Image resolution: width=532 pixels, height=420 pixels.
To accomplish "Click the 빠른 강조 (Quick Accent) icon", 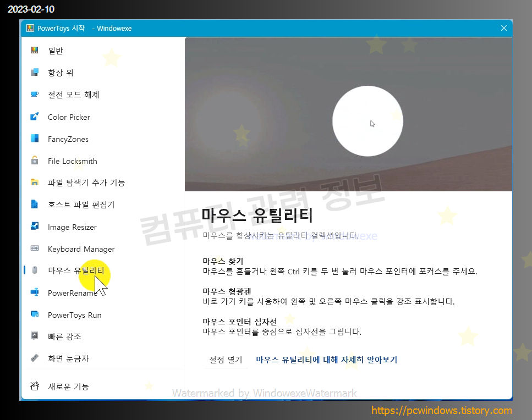I will 35,336.
